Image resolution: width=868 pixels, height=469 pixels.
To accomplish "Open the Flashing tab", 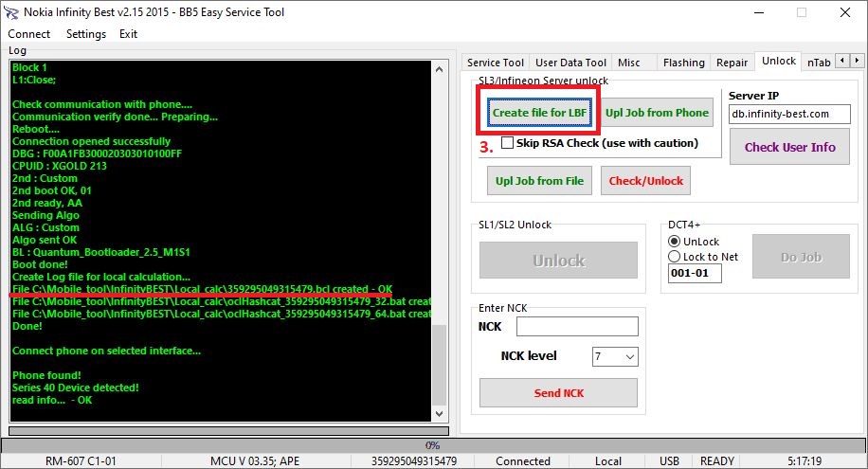I will [683, 63].
